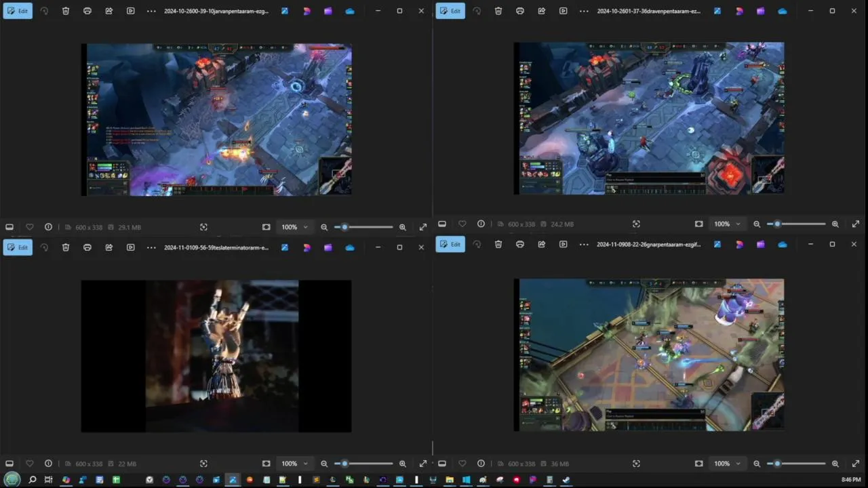Zoom in on the teslaterminatorarm image
The width and height of the screenshot is (868, 488).
point(403,464)
